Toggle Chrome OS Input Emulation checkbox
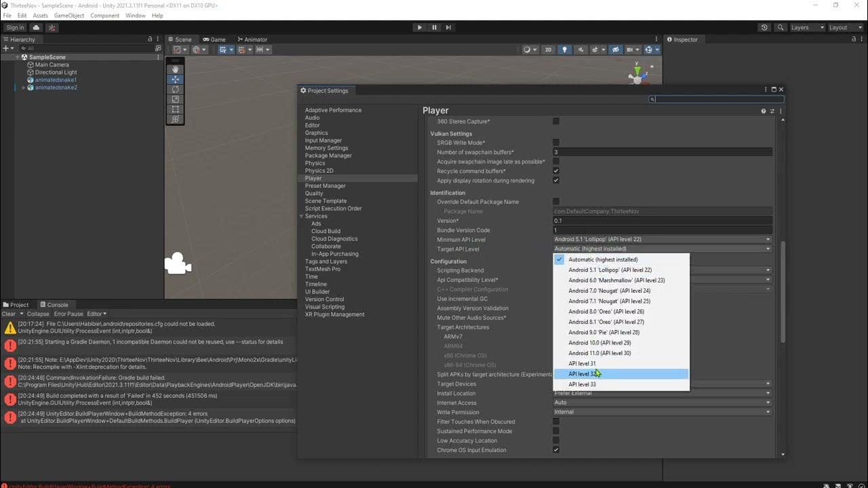The height and width of the screenshot is (488, 868). pos(556,450)
